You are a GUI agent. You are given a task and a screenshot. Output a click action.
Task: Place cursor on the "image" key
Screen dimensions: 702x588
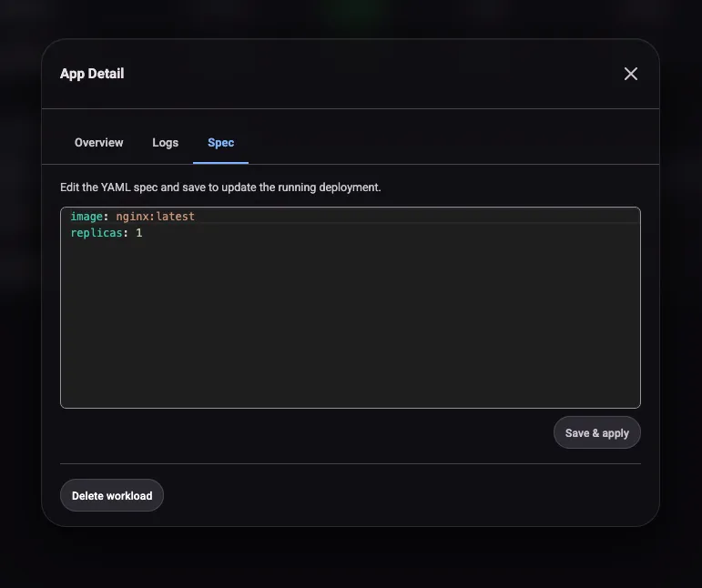point(86,217)
